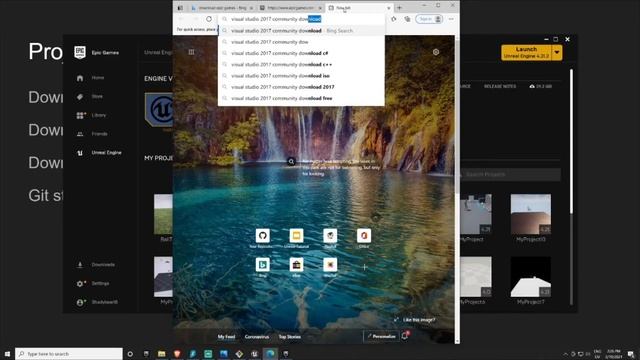Open Edge page settings gear
Screen dimensions: 640x360
click(x=436, y=52)
